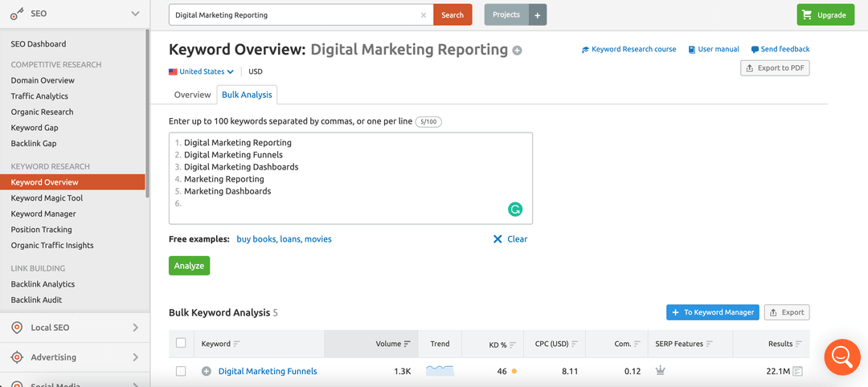Open Domain Overview in sidebar
Image resolution: width=868 pixels, height=387 pixels.
43,80
